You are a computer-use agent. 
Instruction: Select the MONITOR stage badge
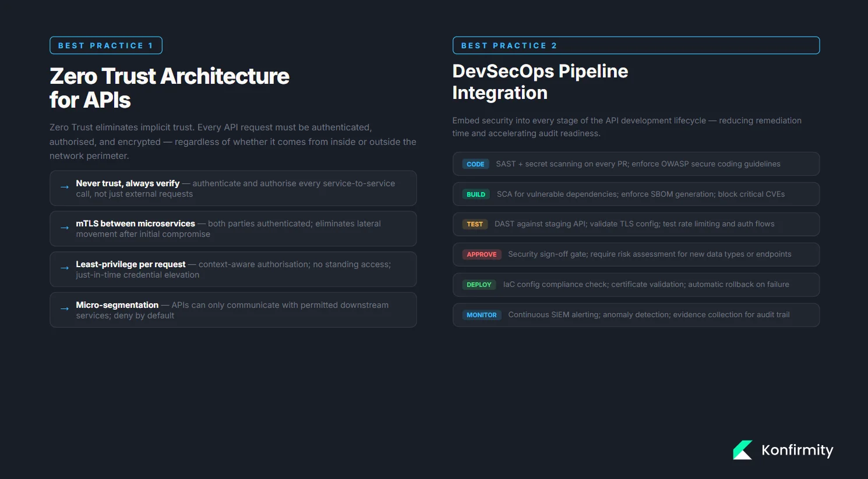tap(481, 314)
